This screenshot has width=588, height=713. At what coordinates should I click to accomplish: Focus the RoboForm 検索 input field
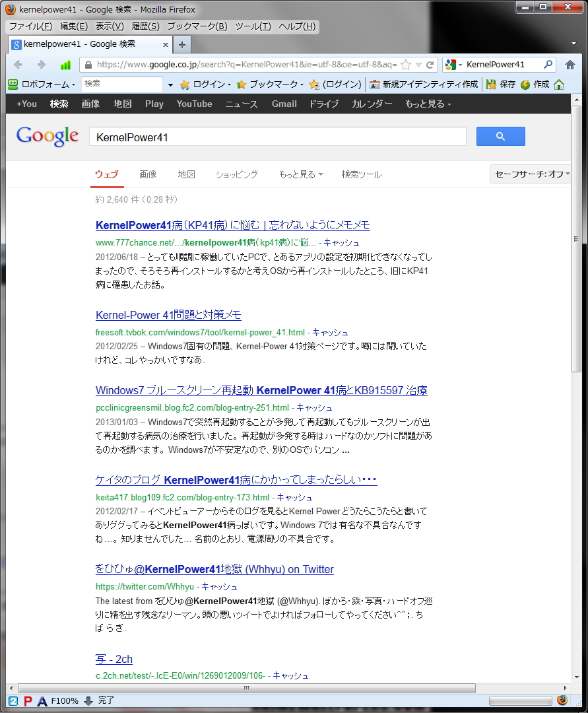click(x=122, y=84)
